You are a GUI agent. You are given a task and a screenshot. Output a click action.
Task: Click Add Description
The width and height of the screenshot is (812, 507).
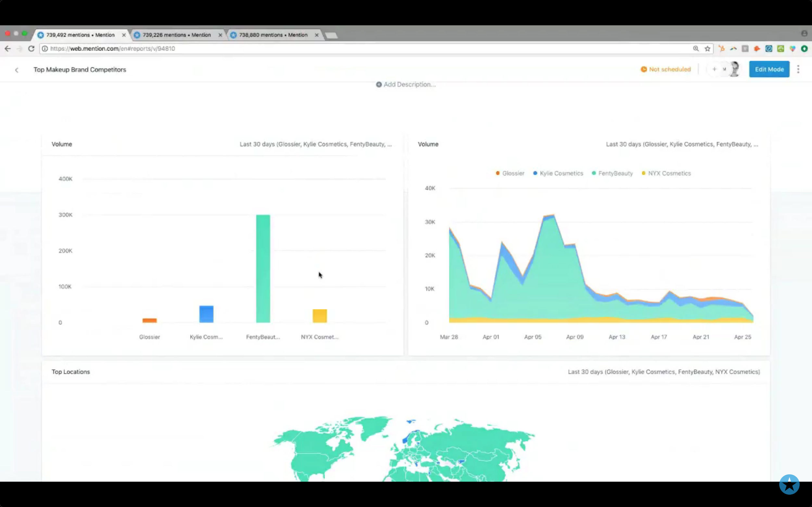coord(409,84)
